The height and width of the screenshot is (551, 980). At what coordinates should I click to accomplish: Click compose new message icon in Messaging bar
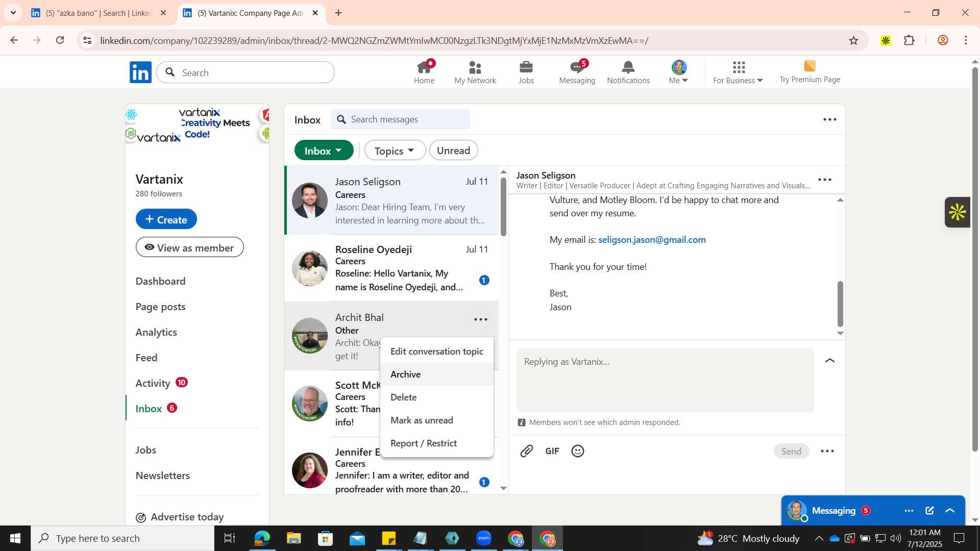[x=929, y=511]
